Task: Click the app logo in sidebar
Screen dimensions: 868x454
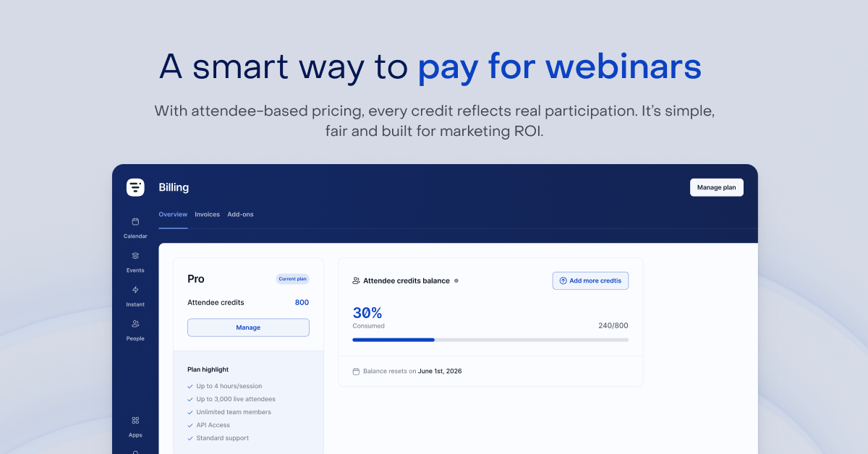Action: tap(135, 187)
